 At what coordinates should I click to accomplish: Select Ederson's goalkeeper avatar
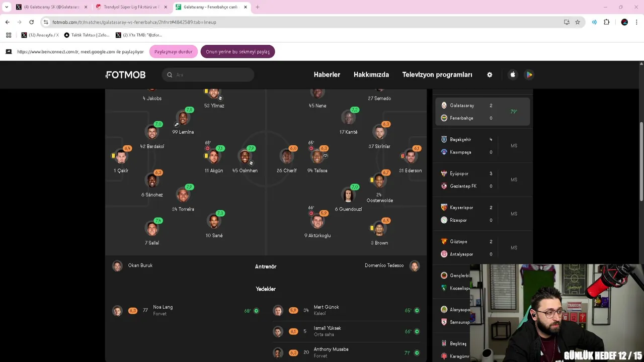[x=411, y=157]
